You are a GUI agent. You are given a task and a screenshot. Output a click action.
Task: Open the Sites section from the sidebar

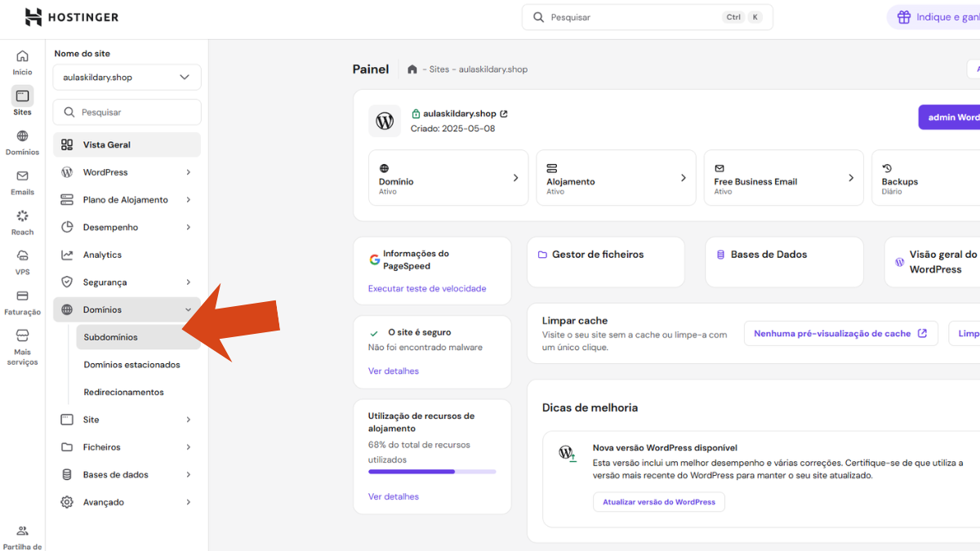coord(22,100)
